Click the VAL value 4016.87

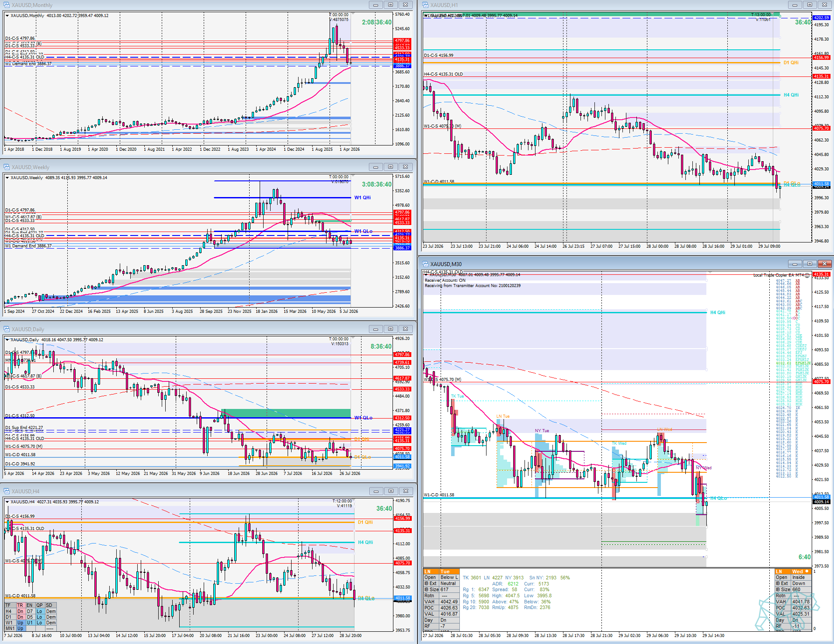click(x=449, y=614)
